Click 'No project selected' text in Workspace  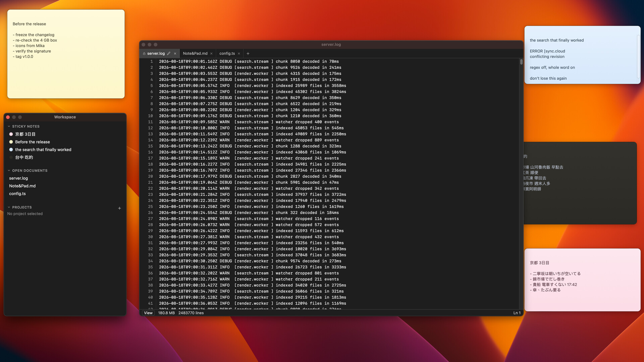coord(25,214)
